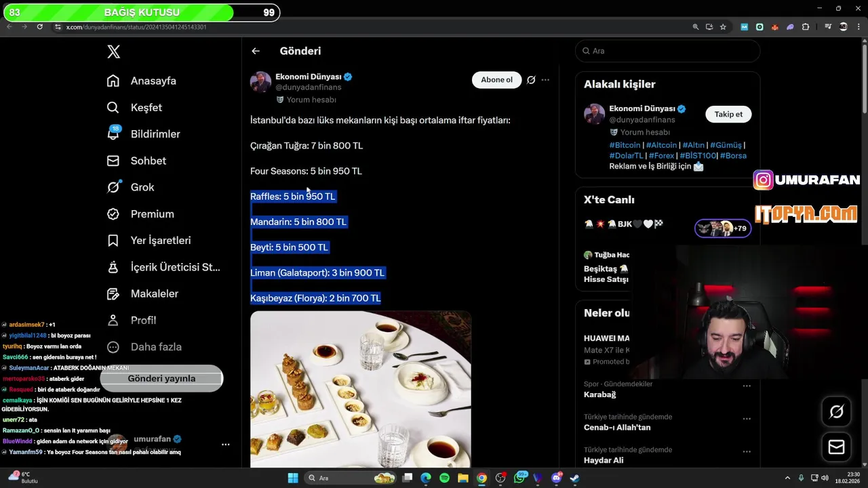Image resolution: width=868 pixels, height=488 pixels.
Task: Open OBS Studio from taskbar
Action: click(500, 478)
